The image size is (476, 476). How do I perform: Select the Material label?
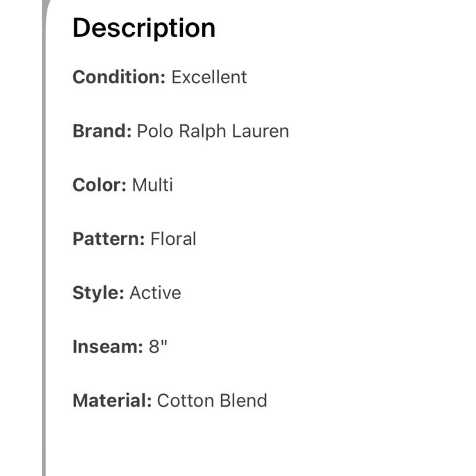click(112, 400)
